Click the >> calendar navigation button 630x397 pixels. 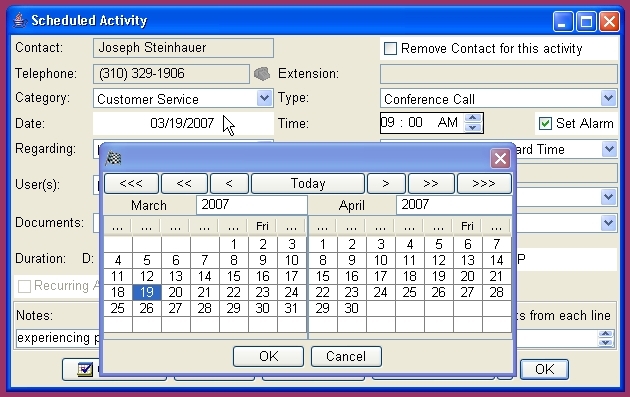(x=431, y=184)
